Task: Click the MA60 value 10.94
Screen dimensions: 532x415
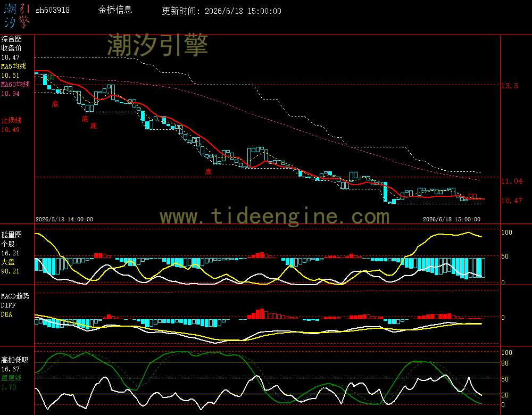Action: [x=11, y=93]
